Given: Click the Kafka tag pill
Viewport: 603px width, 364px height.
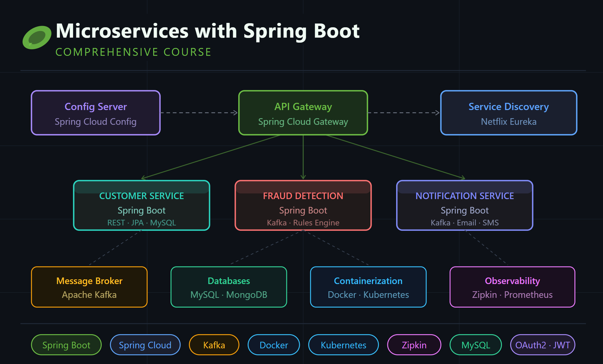Looking at the screenshot, I should pos(214,345).
